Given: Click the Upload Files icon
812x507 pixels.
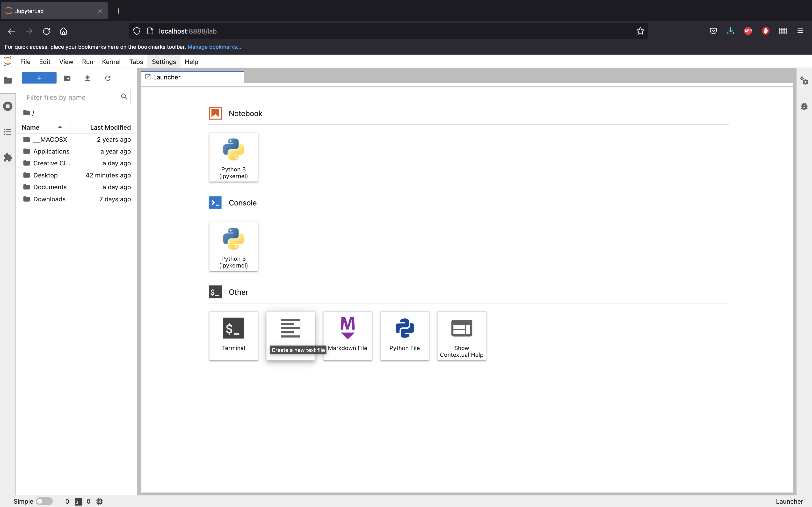Looking at the screenshot, I should [87, 78].
